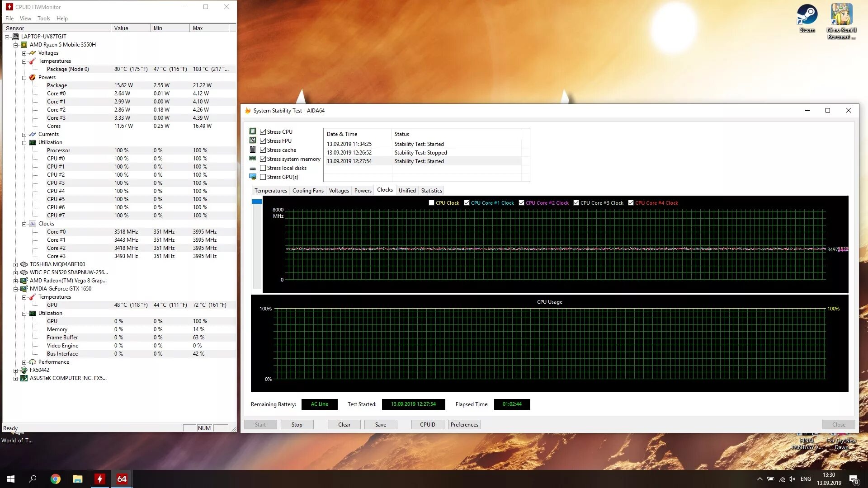Enable Stress local disks checkbox
Viewport: 868px width, 488px height.
[x=263, y=168]
